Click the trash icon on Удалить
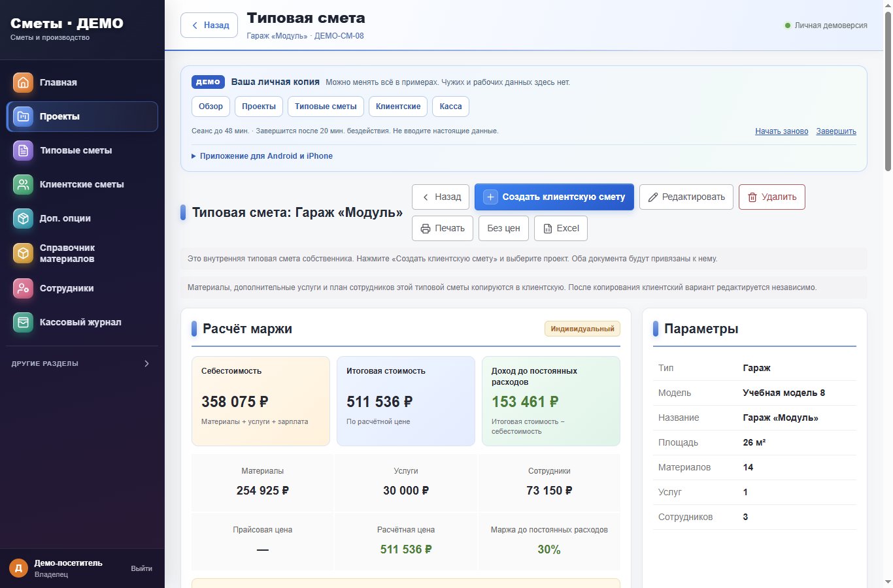Viewport: 893px width, 588px height. (x=752, y=197)
